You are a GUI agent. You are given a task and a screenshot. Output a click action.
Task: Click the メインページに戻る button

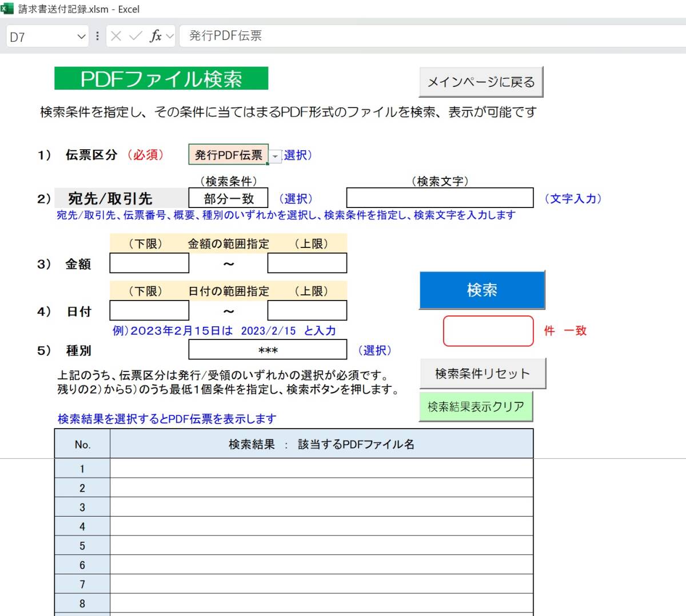(481, 82)
